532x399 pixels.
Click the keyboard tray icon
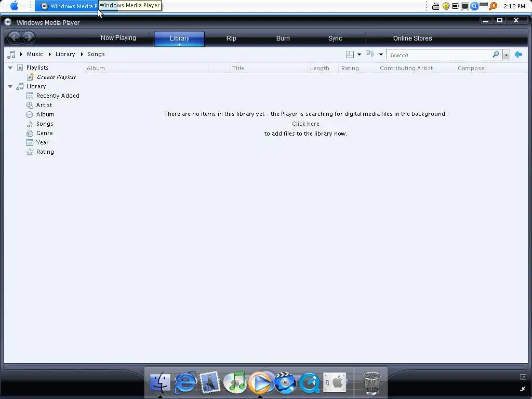[436, 6]
